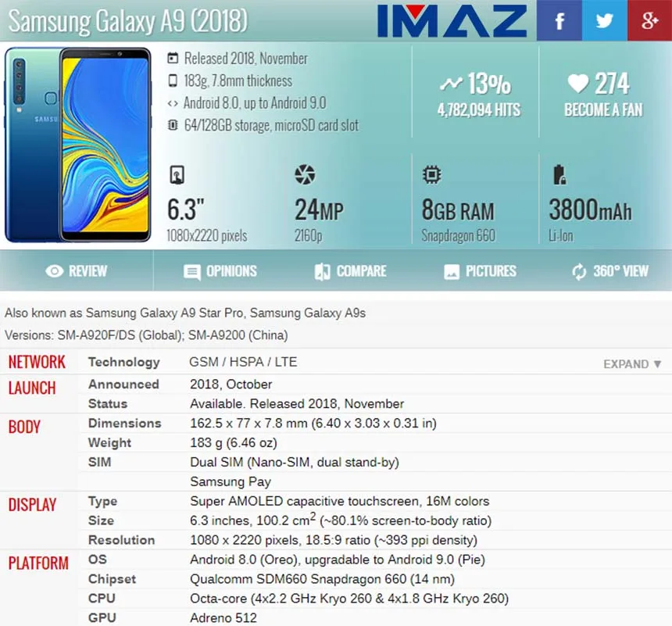Open the Pictures tab
Image resolution: width=672 pixels, height=626 pixels.
tap(480, 271)
